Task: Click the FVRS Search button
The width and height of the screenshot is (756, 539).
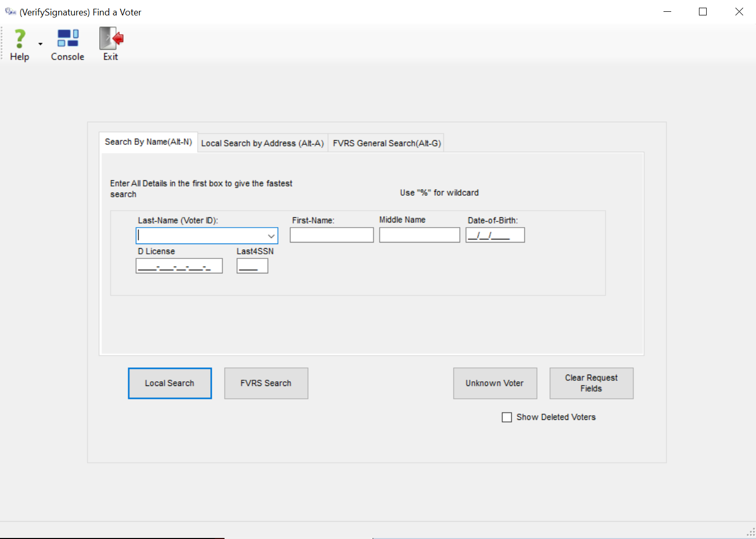Action: [x=266, y=383]
